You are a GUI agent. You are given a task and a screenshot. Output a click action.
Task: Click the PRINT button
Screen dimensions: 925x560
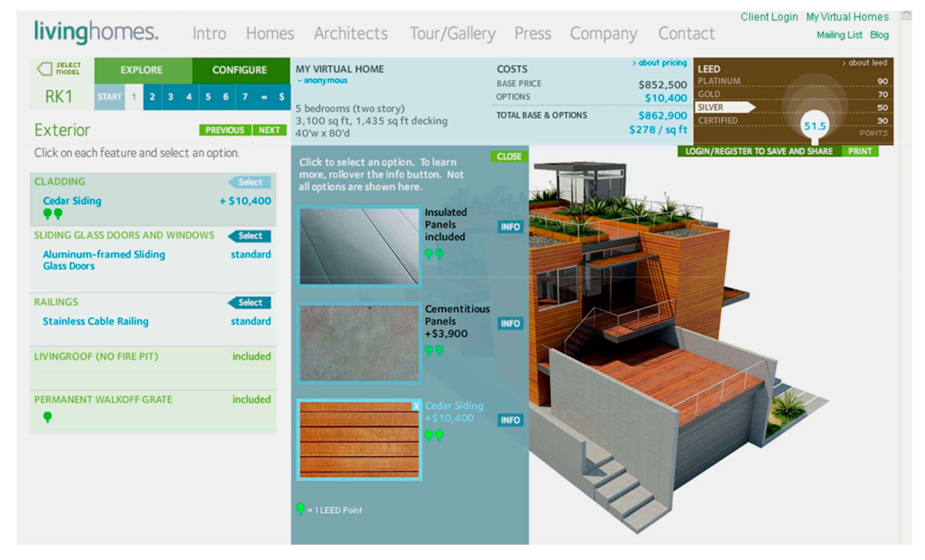(x=860, y=151)
